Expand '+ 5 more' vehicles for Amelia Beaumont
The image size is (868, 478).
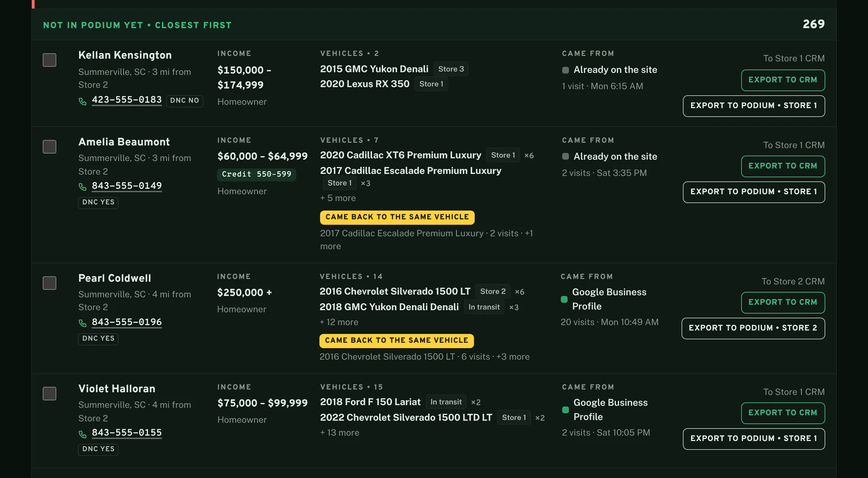click(x=338, y=198)
